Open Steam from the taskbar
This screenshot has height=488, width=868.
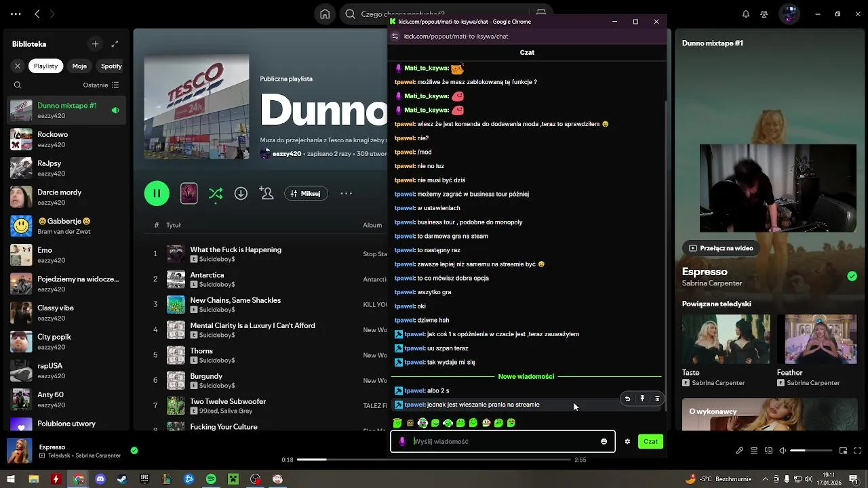coord(122,479)
